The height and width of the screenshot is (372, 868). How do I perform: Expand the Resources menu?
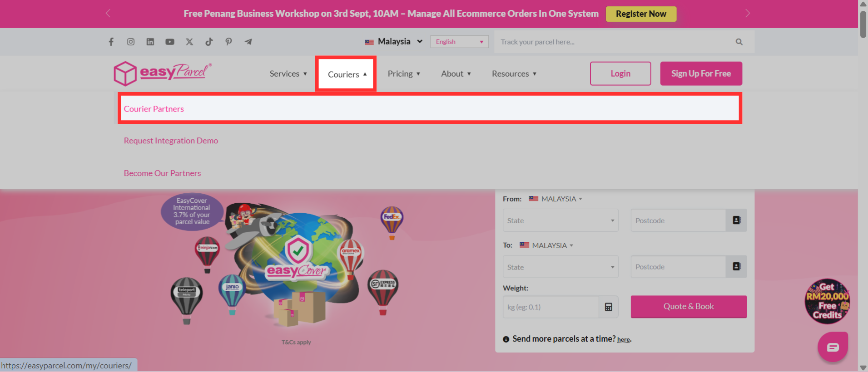coord(514,73)
